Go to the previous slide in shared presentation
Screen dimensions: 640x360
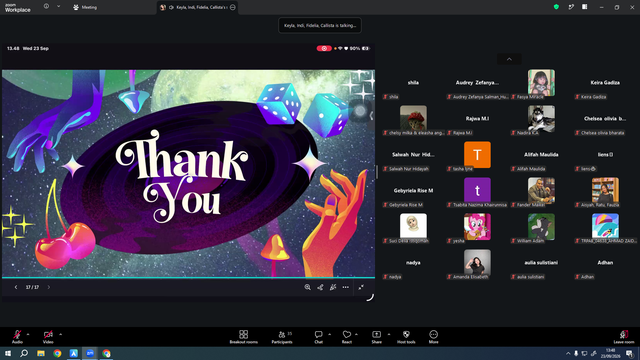(16, 287)
